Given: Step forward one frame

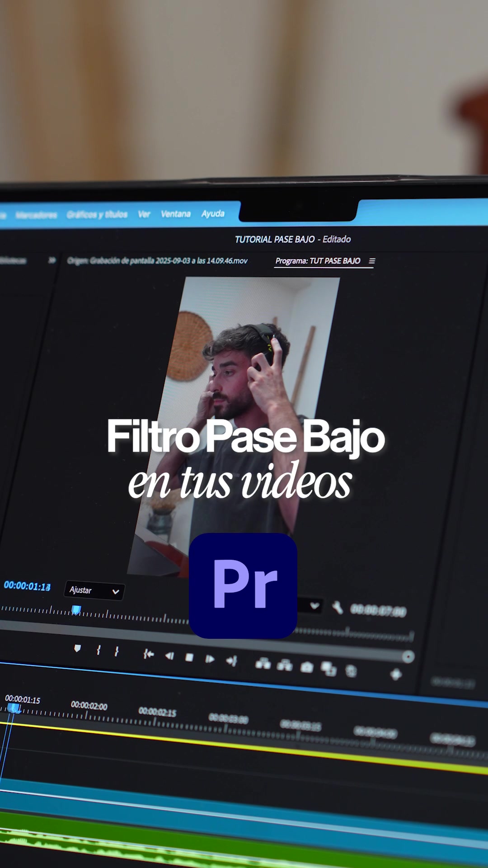Looking at the screenshot, I should [x=210, y=659].
